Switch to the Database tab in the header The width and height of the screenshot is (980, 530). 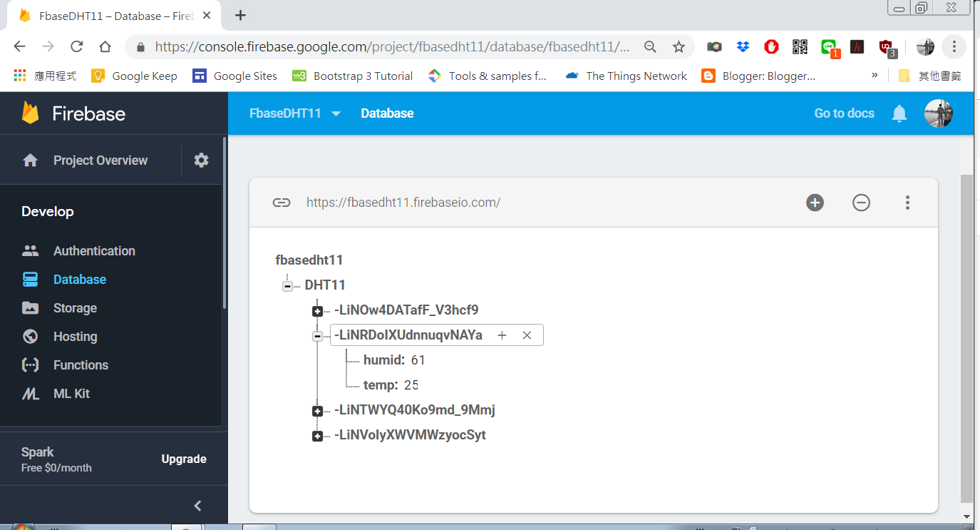point(387,113)
